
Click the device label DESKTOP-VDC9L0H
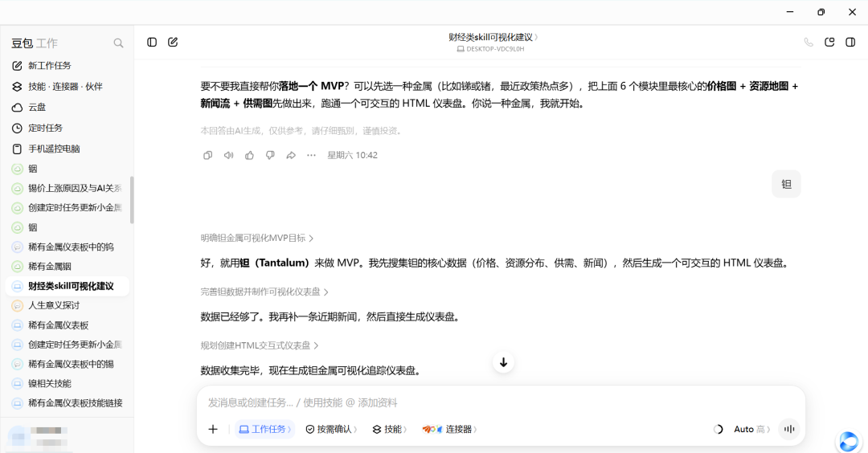[x=490, y=49]
